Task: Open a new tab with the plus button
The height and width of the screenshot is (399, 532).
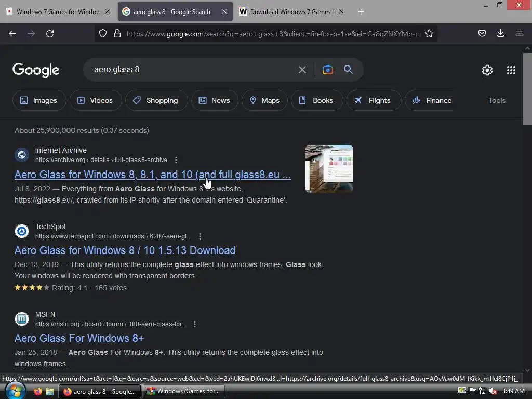Action: [361, 12]
